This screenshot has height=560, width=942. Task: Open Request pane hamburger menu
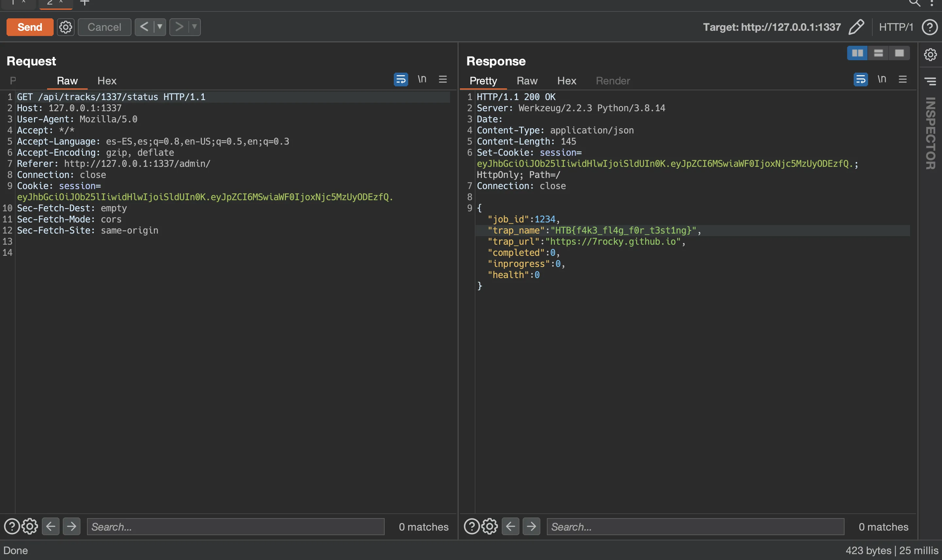(x=443, y=79)
